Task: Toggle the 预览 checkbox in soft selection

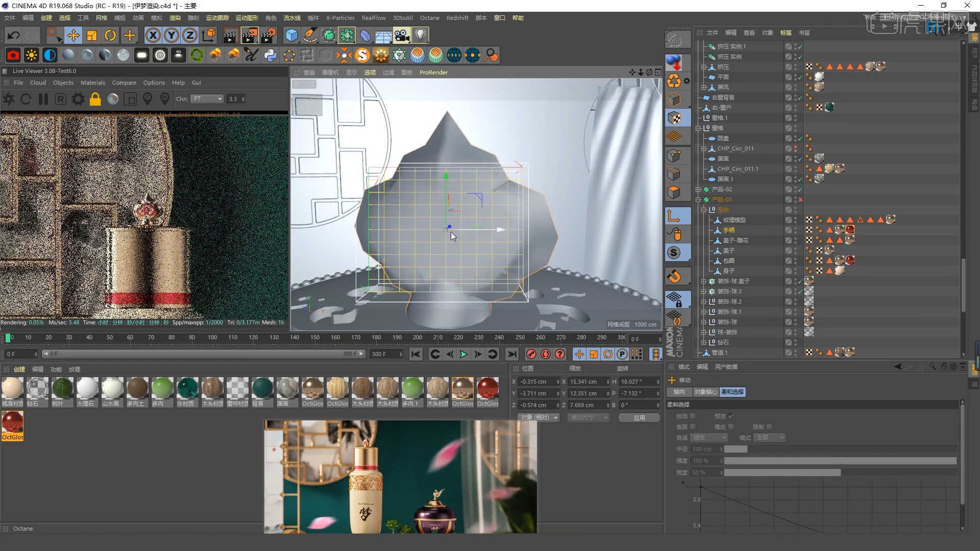Action: click(731, 416)
